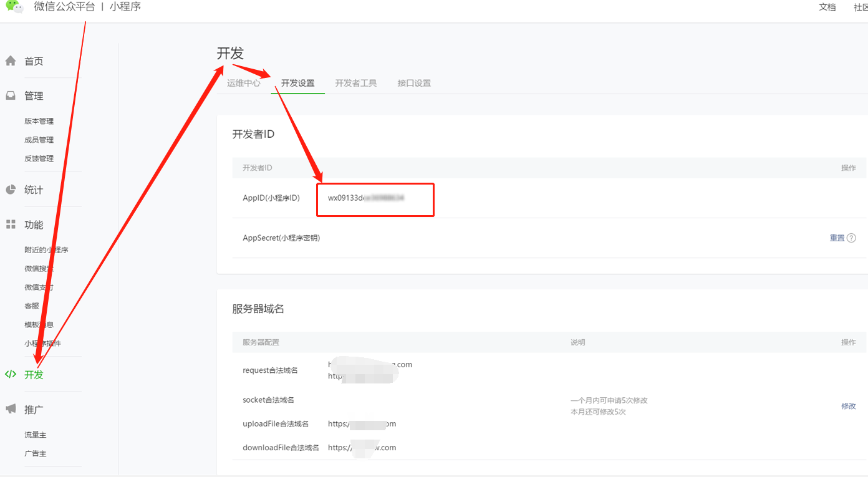Click 一个月内可申请5次修改 text
This screenshot has height=477, width=868.
[609, 400]
